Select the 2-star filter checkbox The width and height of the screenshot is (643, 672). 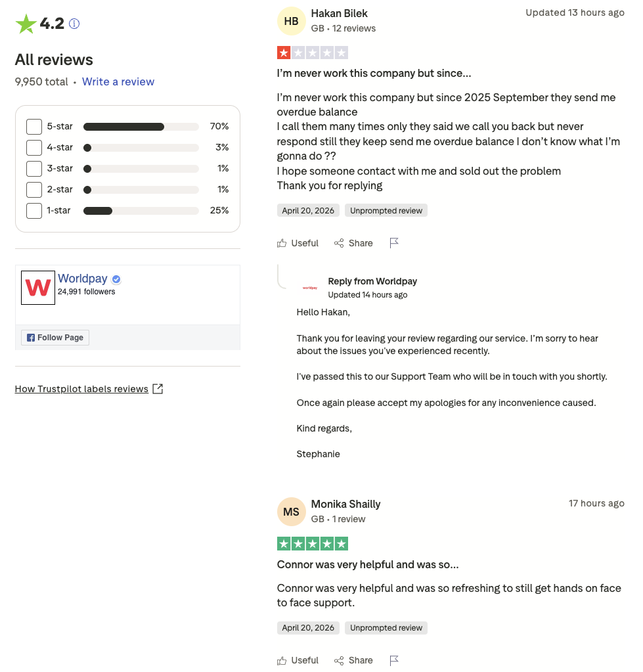coord(34,189)
